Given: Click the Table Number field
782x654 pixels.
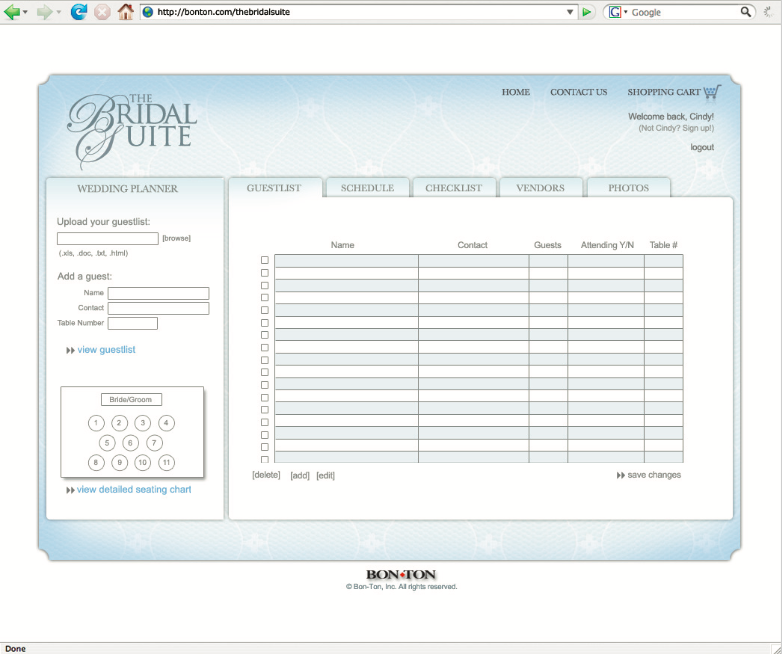Looking at the screenshot, I should point(133,323).
